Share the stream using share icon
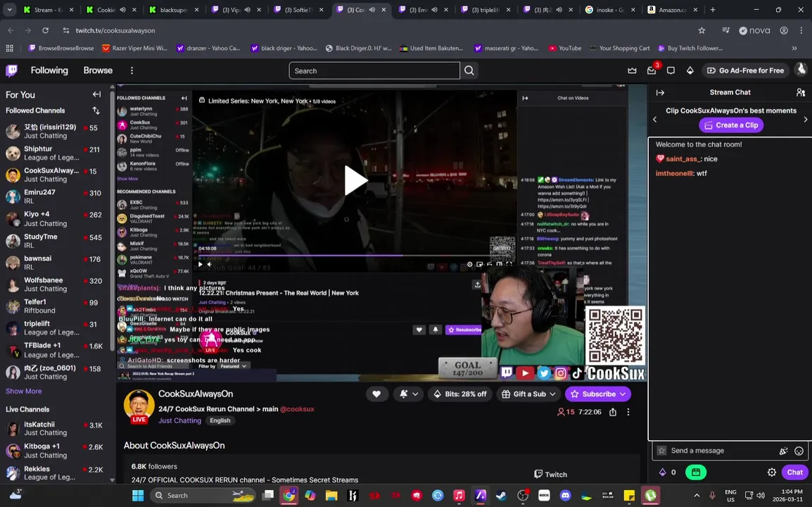The height and width of the screenshot is (507, 812). (613, 412)
